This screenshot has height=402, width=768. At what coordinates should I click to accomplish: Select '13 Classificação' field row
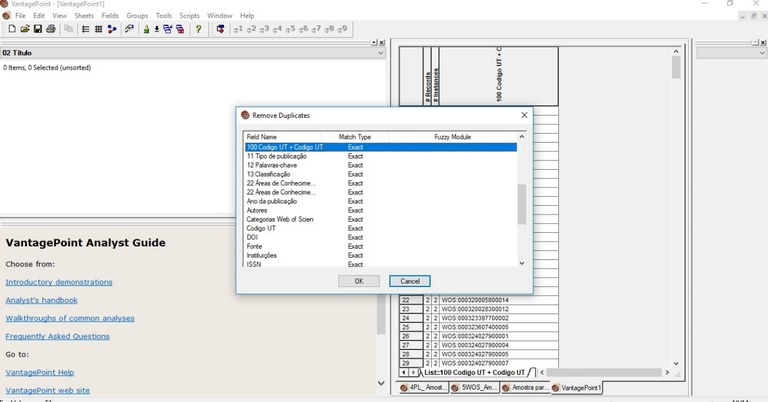pyautogui.click(x=381, y=174)
